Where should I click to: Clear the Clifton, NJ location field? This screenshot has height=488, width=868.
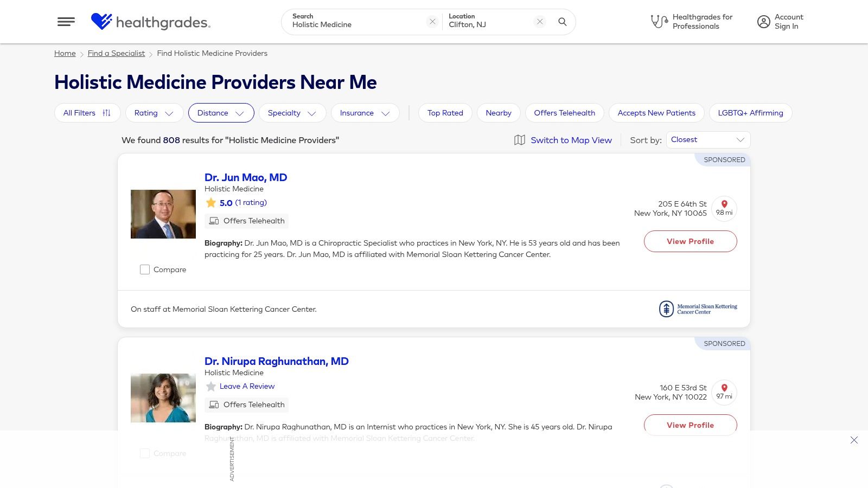tap(540, 22)
